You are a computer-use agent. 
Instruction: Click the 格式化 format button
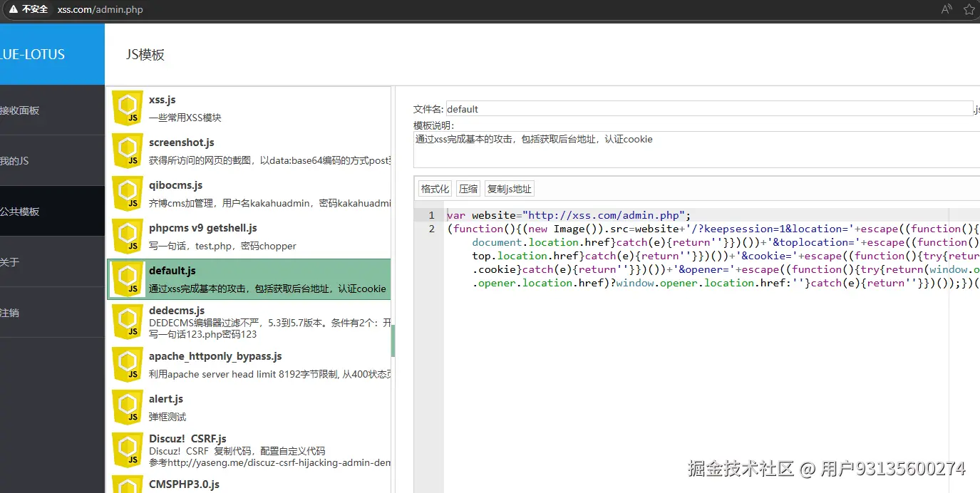[435, 189]
